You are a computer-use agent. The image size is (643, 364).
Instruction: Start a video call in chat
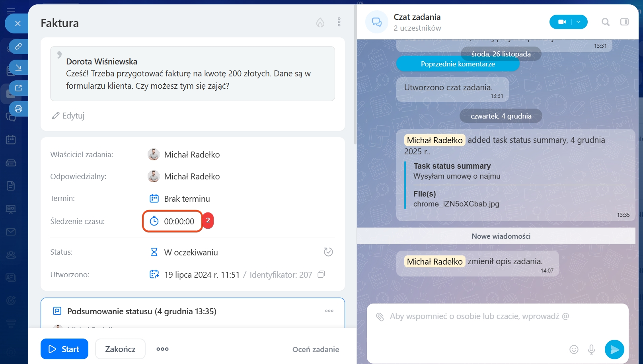[561, 22]
